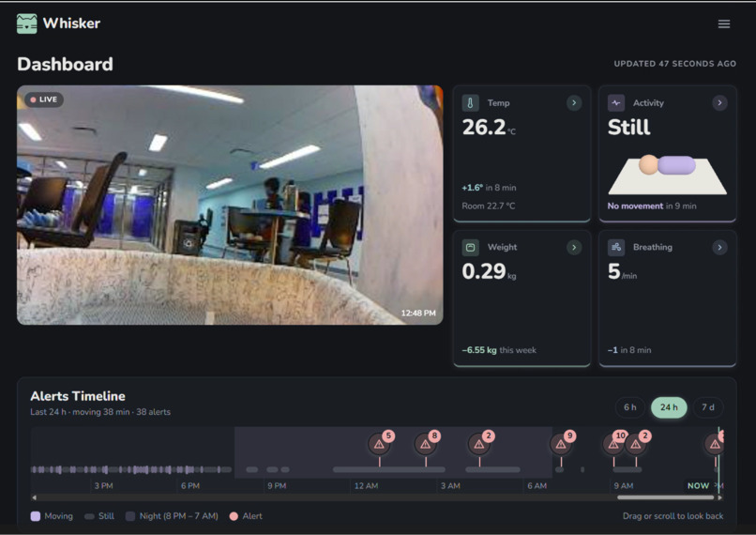Select the 6 h timeline range
The width and height of the screenshot is (756, 535).
tap(629, 407)
